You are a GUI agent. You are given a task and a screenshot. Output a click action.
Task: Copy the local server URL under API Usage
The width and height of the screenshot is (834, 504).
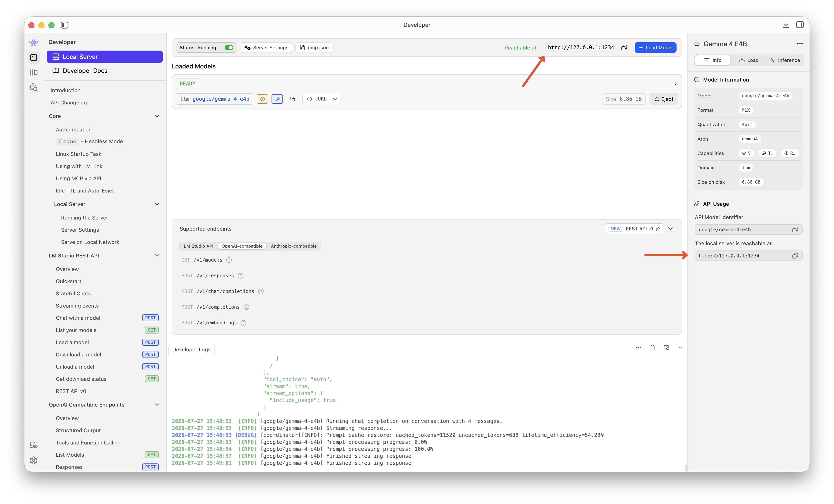click(x=795, y=256)
